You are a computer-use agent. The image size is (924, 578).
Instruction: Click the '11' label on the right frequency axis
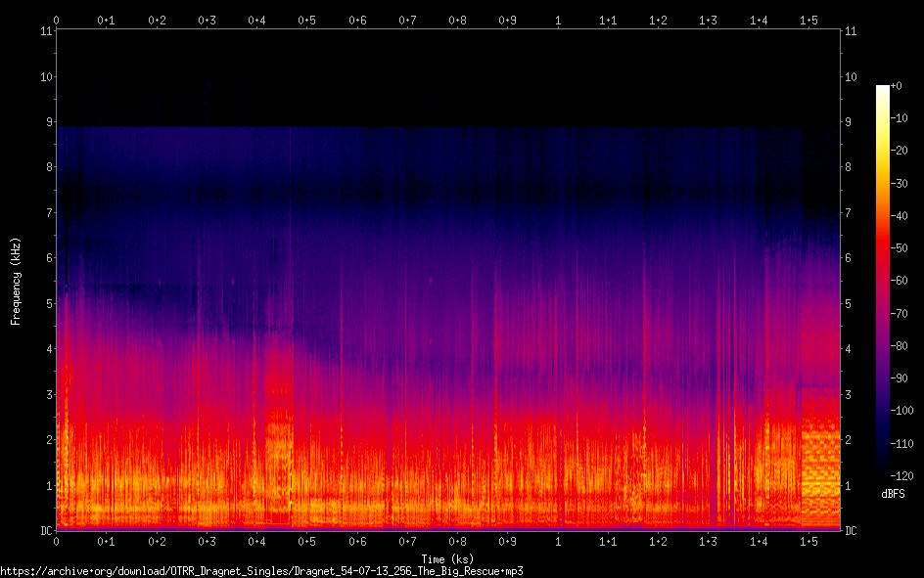pos(851,31)
